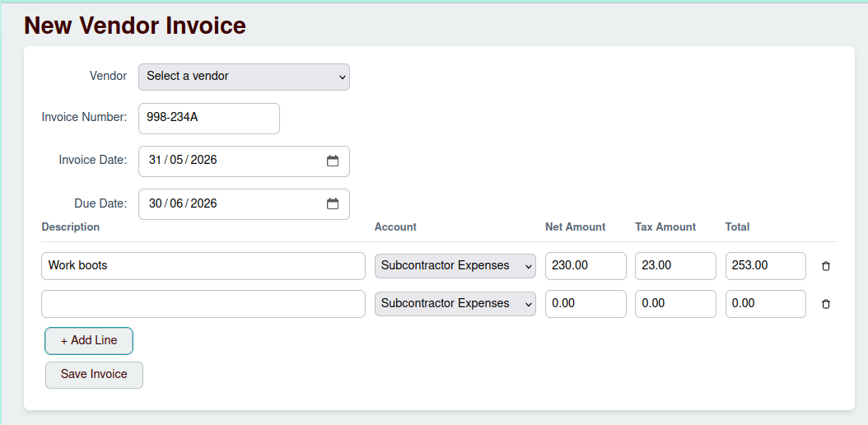Edit net amount 230.00
The image size is (868, 425).
tap(586, 265)
